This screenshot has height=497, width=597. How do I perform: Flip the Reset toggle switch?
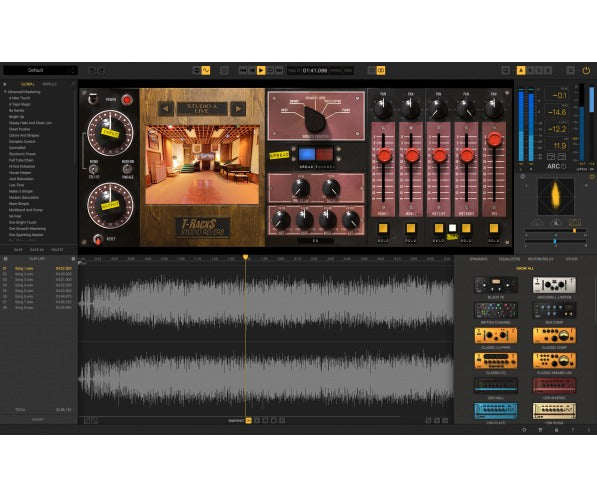(x=97, y=239)
